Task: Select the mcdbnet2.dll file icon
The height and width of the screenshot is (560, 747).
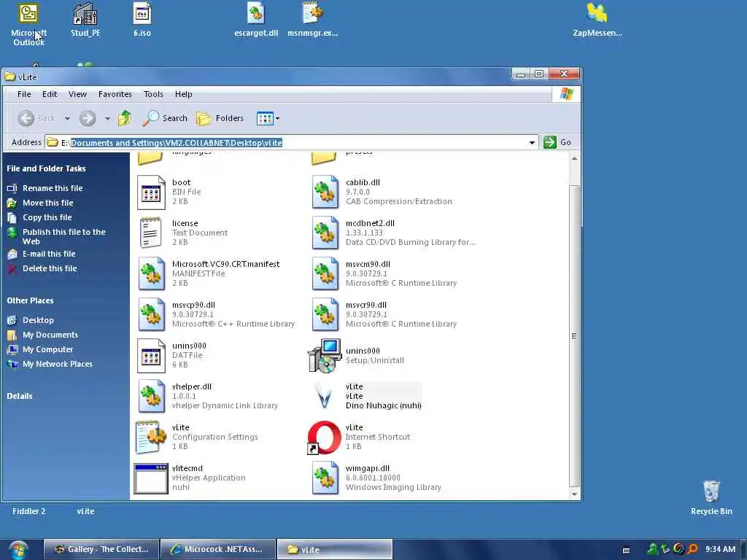Action: [x=325, y=233]
